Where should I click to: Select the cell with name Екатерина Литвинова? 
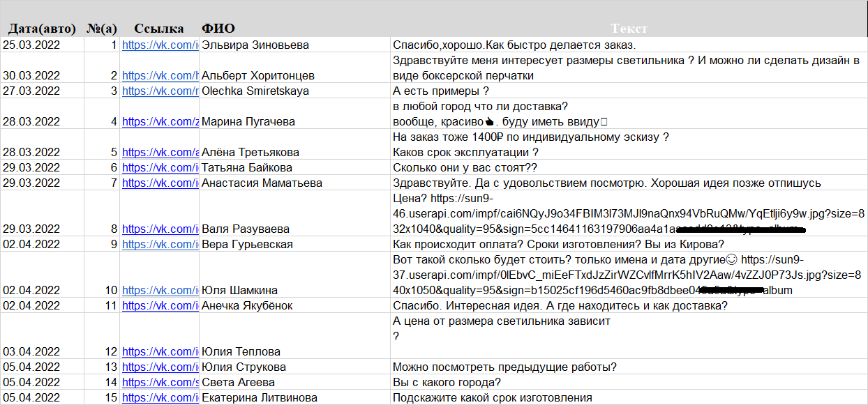[294, 397]
